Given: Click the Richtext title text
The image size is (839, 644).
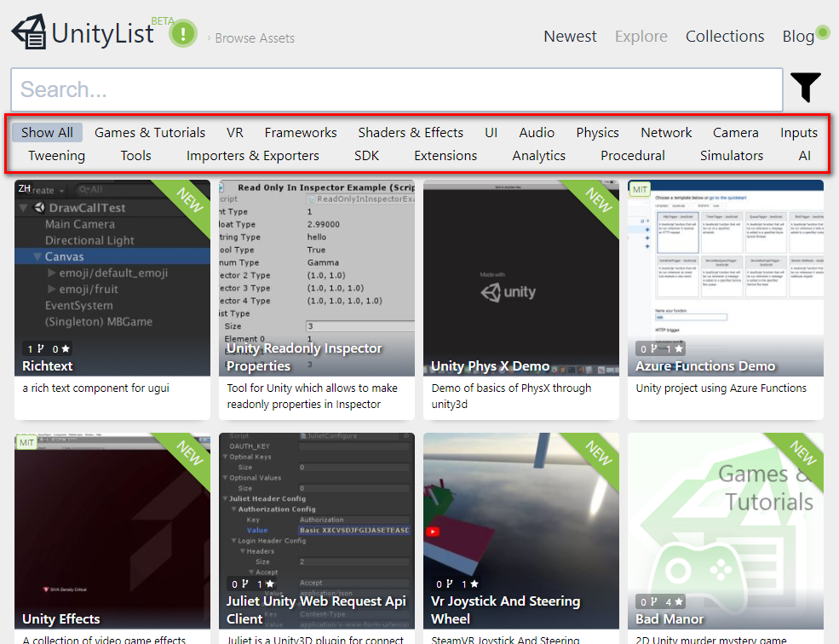Looking at the screenshot, I should point(47,366).
